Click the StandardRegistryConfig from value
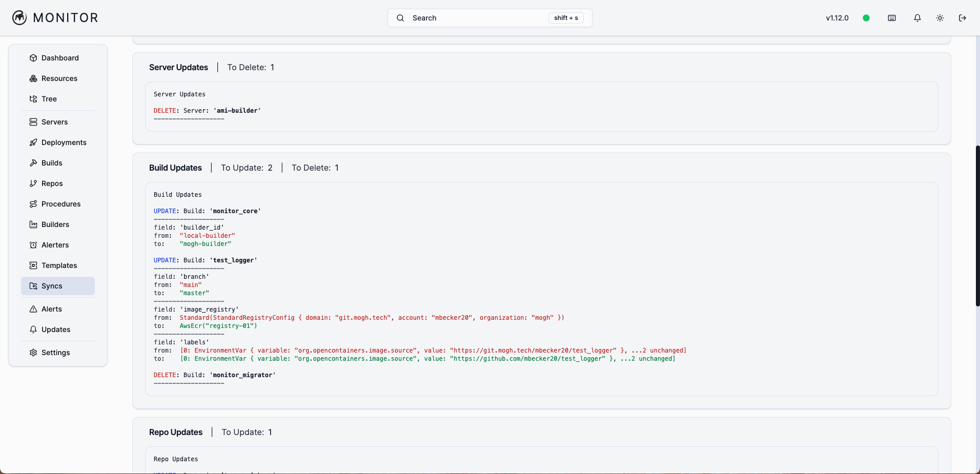Viewport: 980px width, 474px height. [x=372, y=318]
